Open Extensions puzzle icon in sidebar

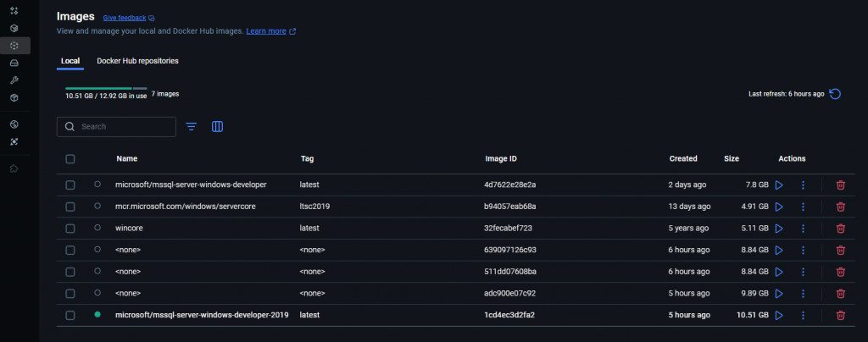[x=14, y=168]
